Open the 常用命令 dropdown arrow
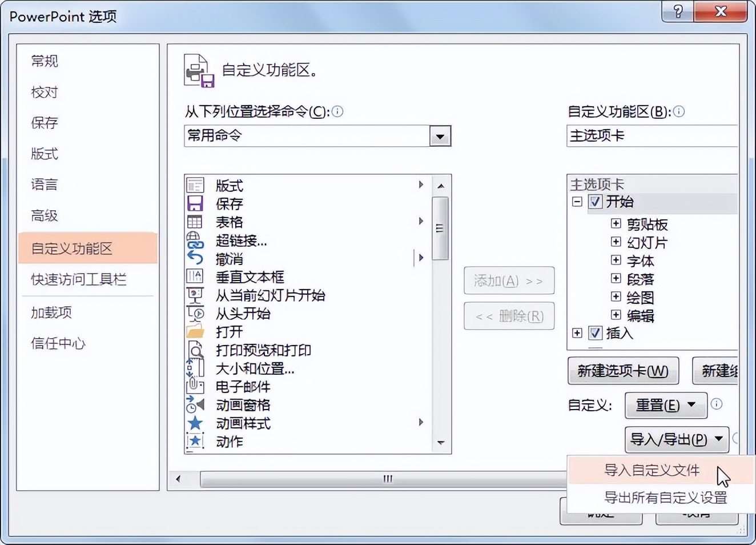 440,137
